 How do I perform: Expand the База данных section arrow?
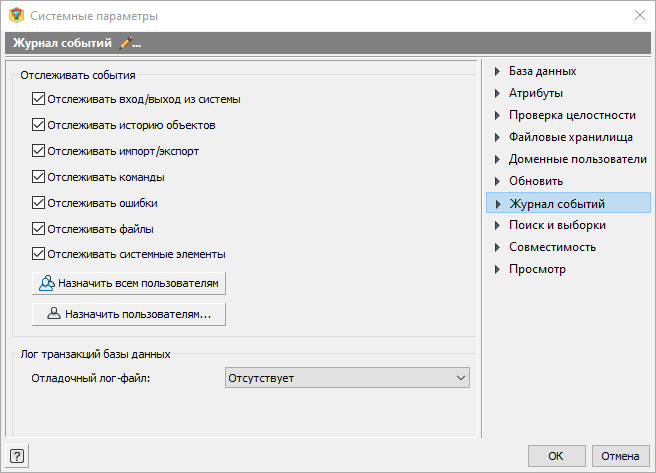pos(497,71)
